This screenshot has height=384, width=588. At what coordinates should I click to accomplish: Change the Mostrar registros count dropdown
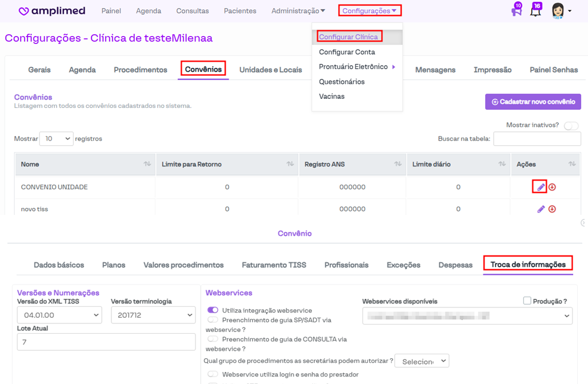pyautogui.click(x=56, y=139)
